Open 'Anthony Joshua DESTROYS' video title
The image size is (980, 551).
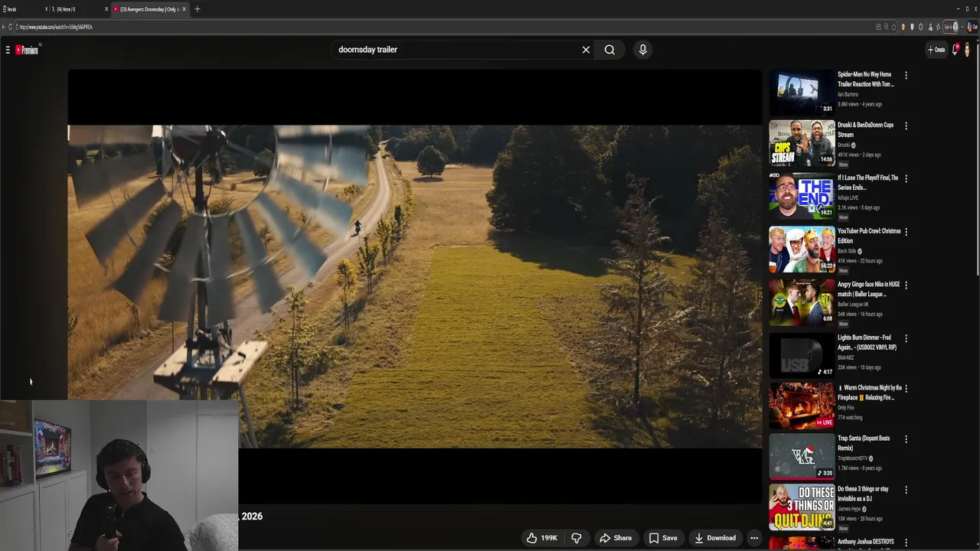point(866,542)
